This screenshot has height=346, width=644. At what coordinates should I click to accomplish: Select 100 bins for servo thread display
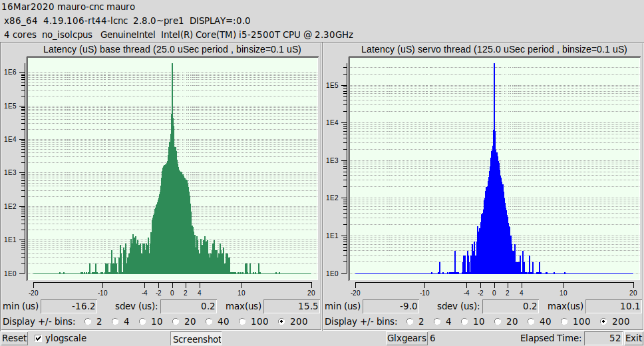coord(564,321)
